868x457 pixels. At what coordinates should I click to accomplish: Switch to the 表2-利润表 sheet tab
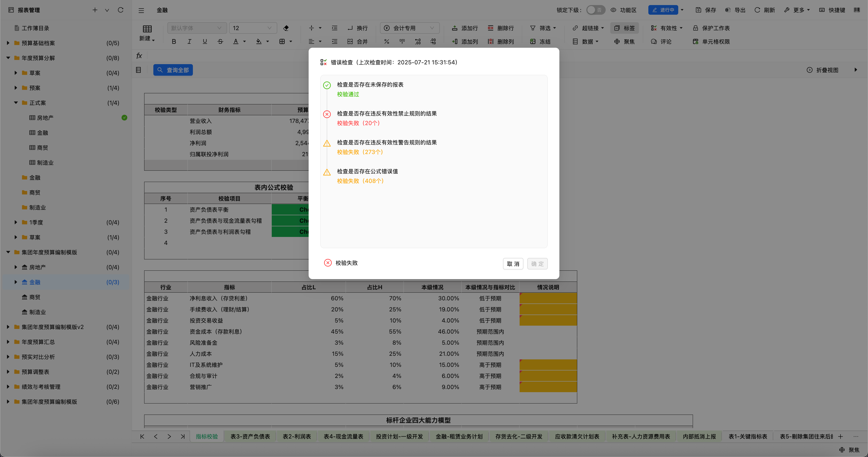coord(297,437)
